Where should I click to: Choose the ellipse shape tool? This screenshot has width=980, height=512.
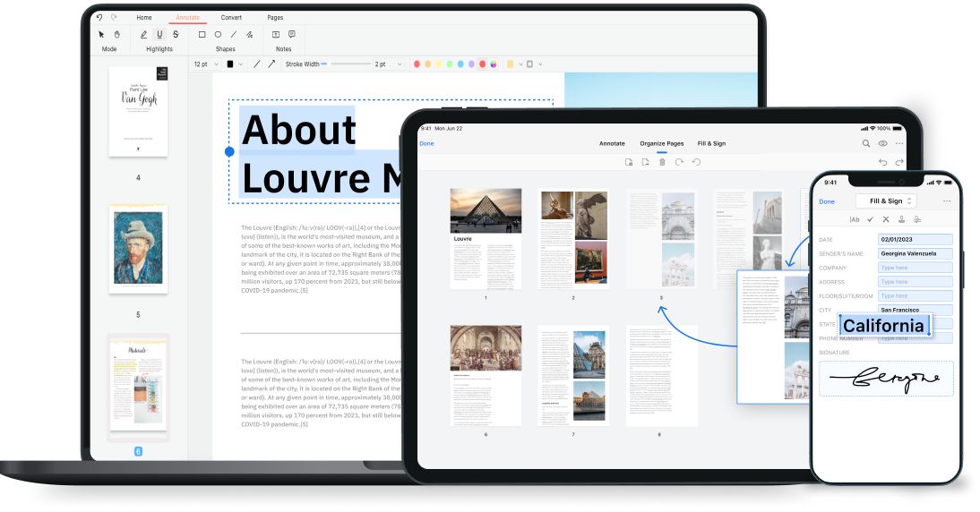218,34
